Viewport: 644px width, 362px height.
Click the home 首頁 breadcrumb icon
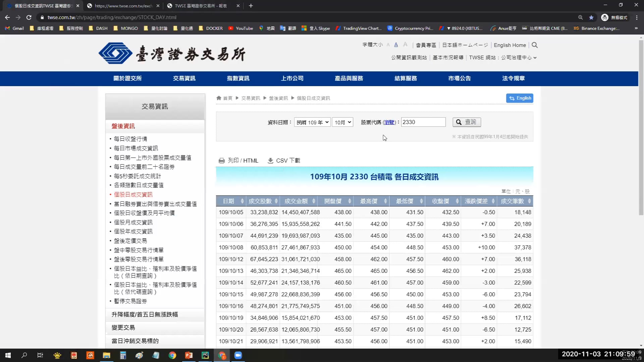(219, 98)
